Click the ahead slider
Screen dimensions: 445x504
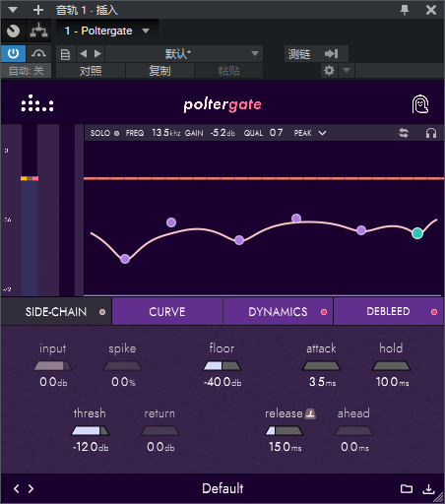coord(353,431)
